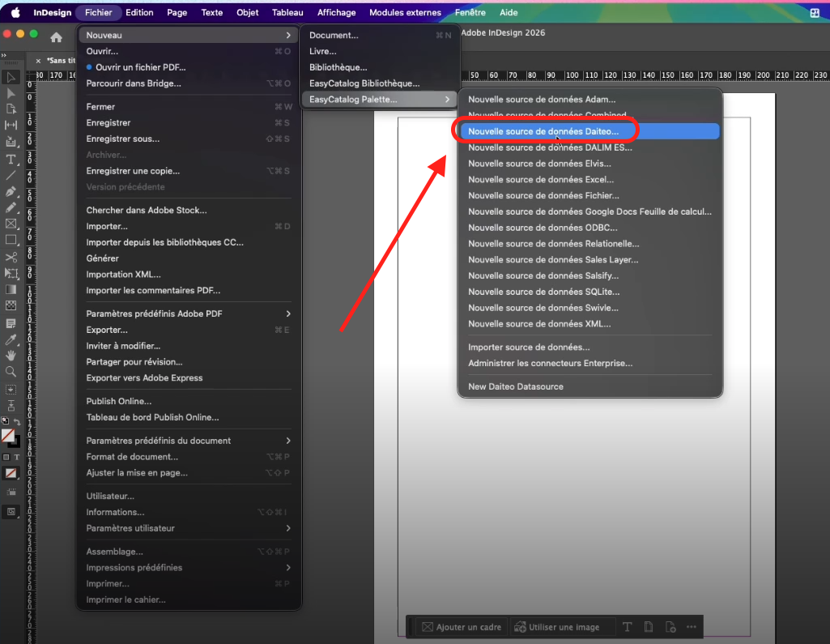This screenshot has height=644, width=830.
Task: Select the Direct Selection tool
Action: [x=11, y=94]
